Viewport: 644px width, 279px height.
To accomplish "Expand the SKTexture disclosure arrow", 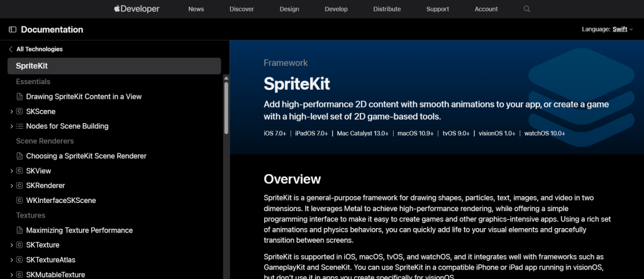I will (x=11, y=245).
